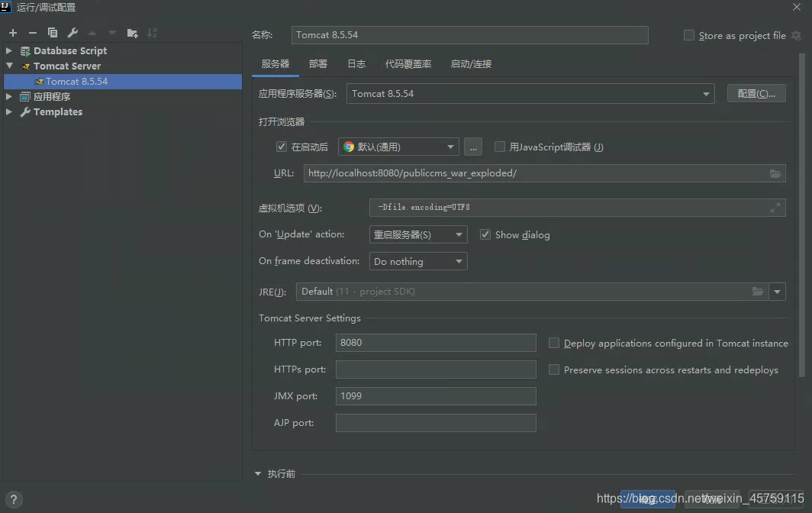The height and width of the screenshot is (513, 812).
Task: Toggle the Store as project file checkbox
Action: [x=688, y=35]
